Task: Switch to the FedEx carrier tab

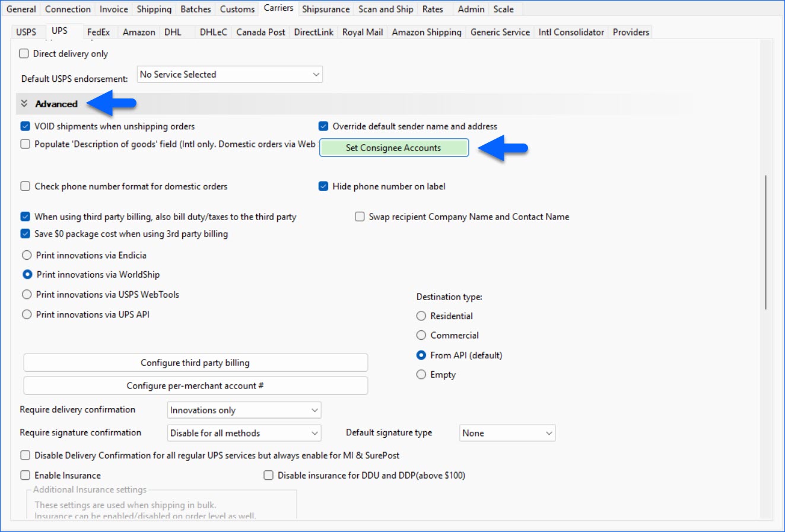Action: point(98,32)
